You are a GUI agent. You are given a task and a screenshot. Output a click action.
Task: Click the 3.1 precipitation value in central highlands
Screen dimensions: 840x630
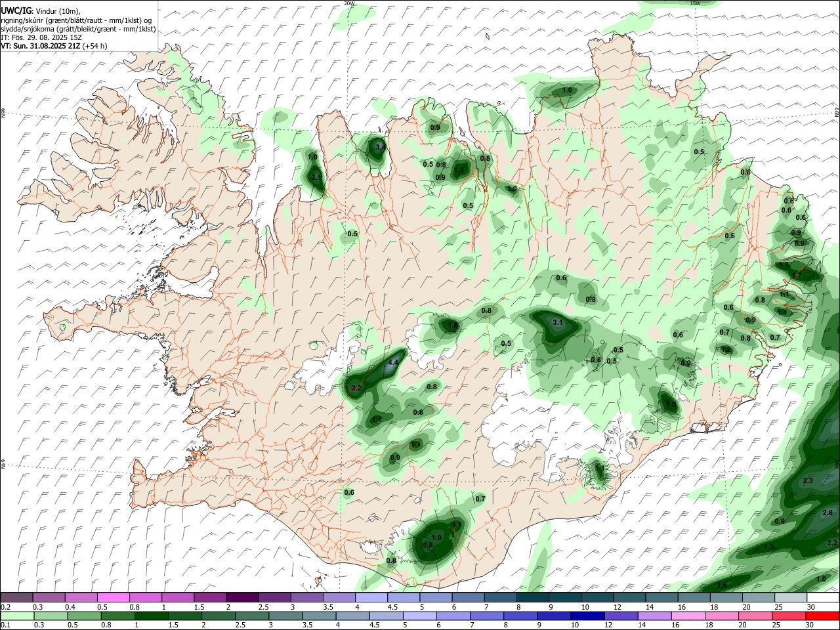(558, 322)
